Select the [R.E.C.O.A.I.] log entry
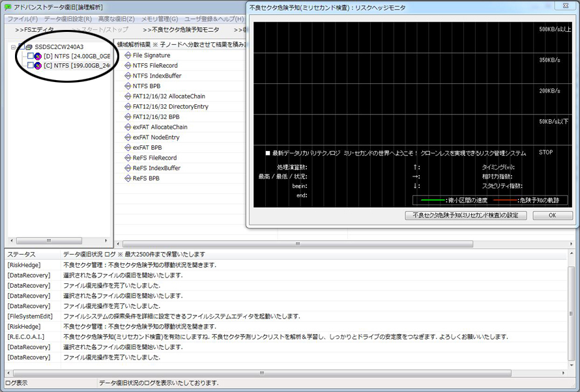Screen dimensions: 580x392 [285, 337]
